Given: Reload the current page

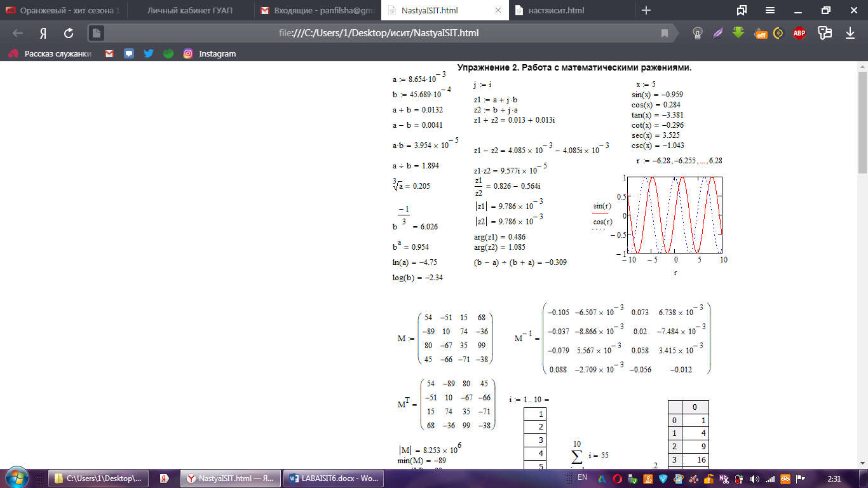Looking at the screenshot, I should coord(69,33).
